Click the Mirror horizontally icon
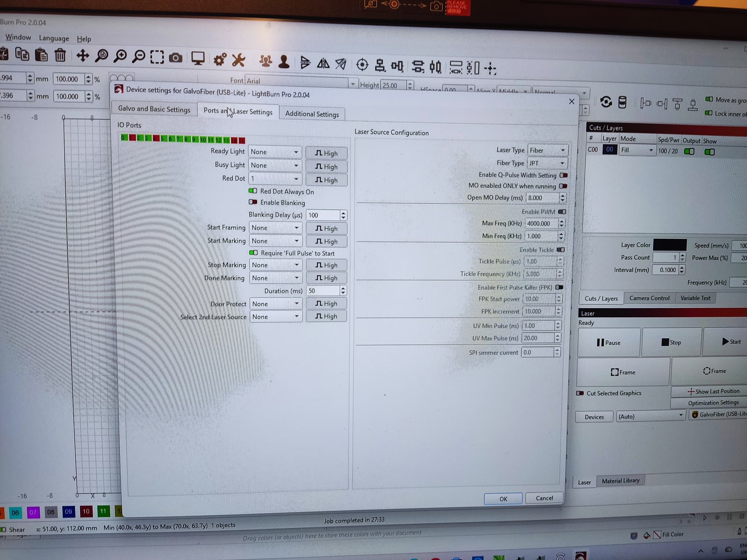This screenshot has height=560, width=747. click(323, 63)
